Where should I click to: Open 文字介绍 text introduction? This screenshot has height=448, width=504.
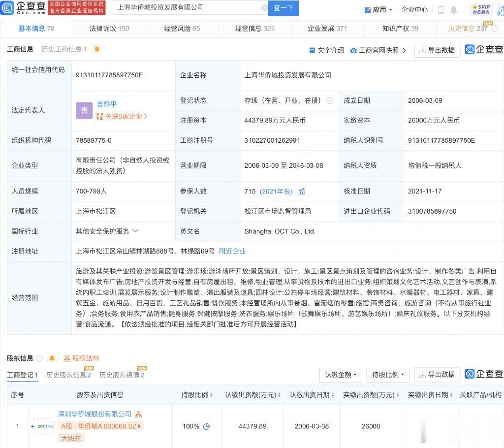tap(327, 50)
